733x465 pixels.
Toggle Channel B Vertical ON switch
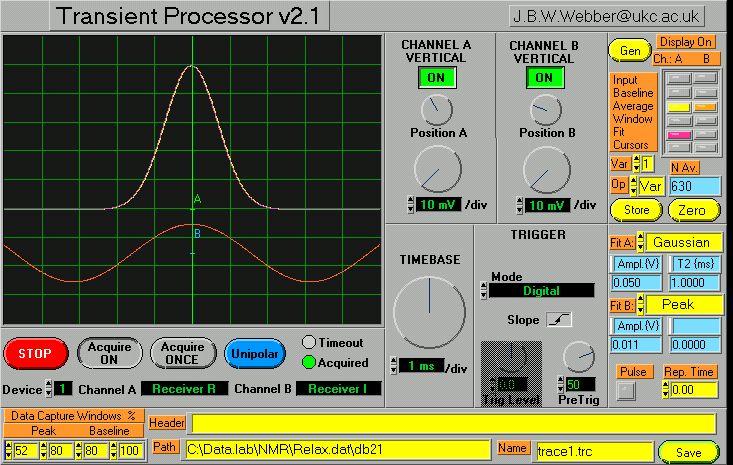tap(545, 78)
